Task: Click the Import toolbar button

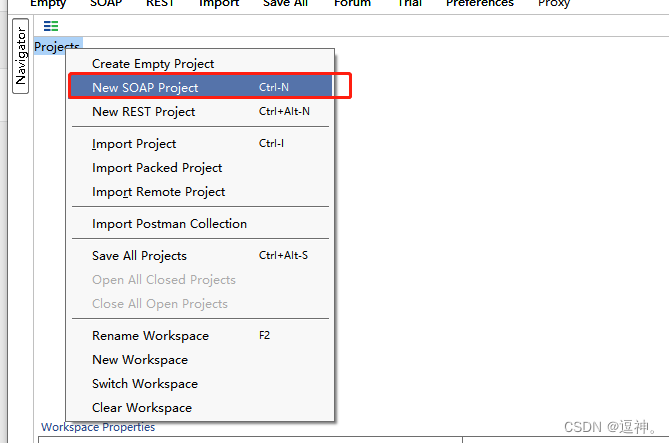Action: coord(219,3)
